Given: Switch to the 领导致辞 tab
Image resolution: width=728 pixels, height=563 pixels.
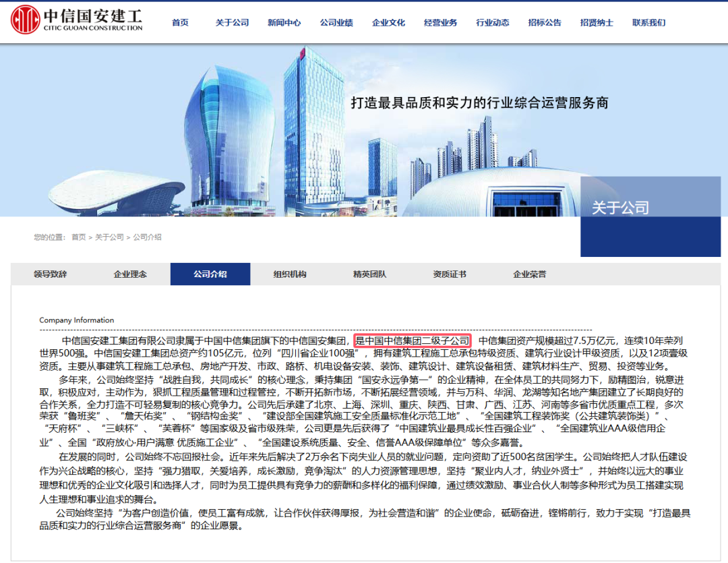Looking at the screenshot, I should click(x=50, y=274).
